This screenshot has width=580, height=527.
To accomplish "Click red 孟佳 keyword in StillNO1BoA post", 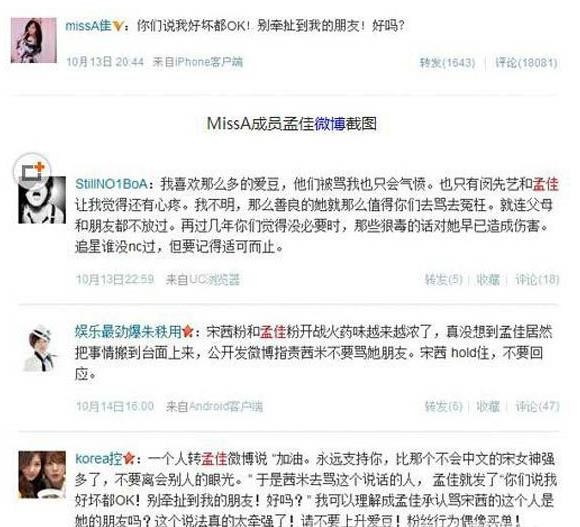I will pos(546,184).
